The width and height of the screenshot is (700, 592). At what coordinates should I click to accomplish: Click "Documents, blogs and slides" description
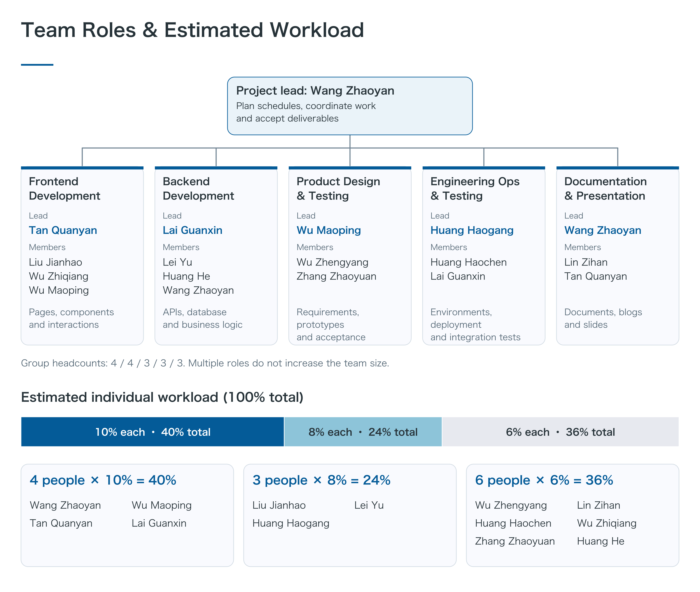[x=603, y=318]
